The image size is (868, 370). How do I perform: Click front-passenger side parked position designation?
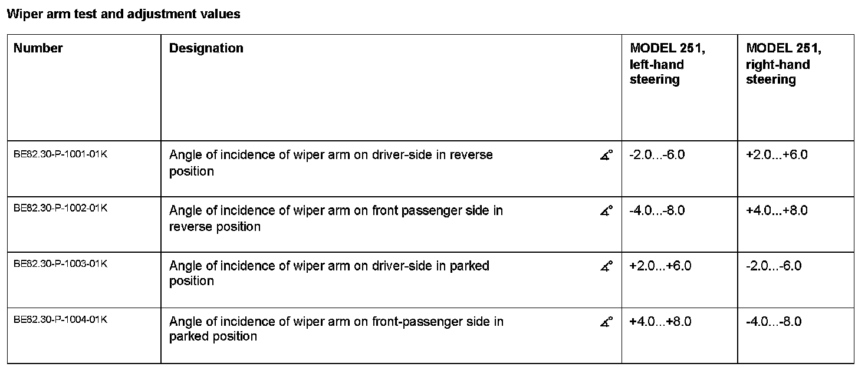tap(337, 329)
